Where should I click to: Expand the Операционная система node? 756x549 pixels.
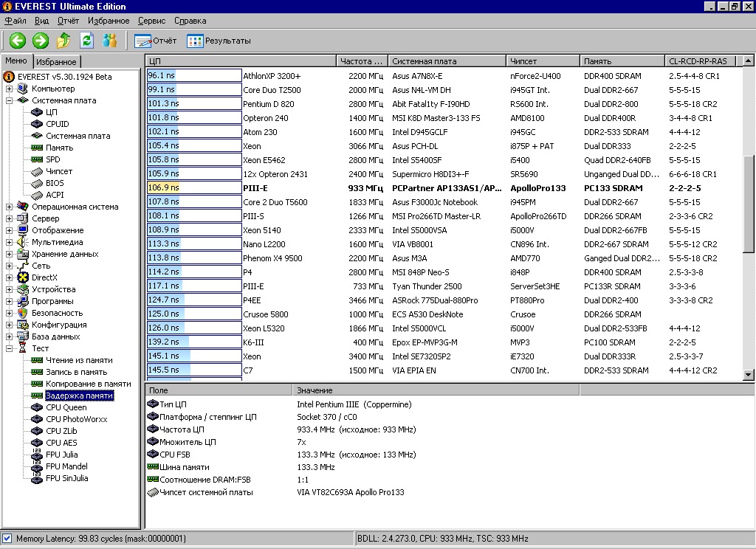(9, 207)
